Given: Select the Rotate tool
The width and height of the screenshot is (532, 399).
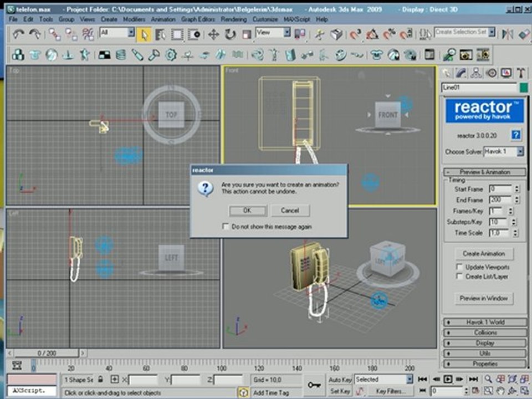Looking at the screenshot, I should [x=230, y=34].
